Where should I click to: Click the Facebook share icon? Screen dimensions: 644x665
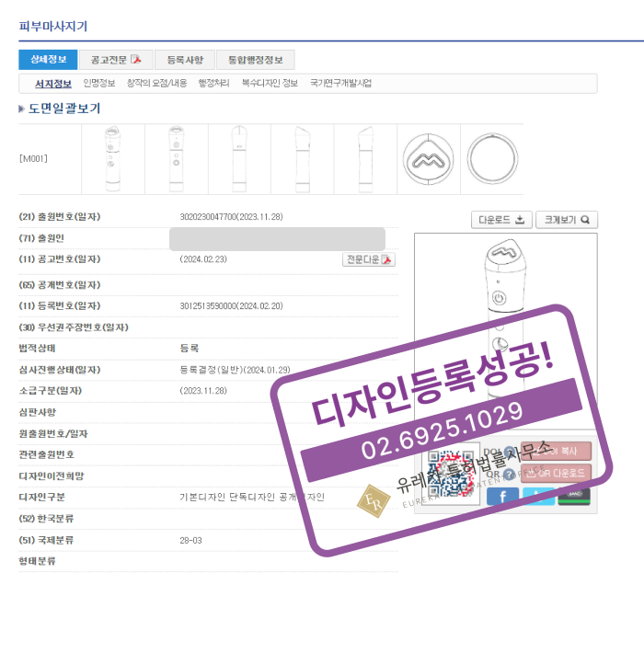pyautogui.click(x=502, y=496)
